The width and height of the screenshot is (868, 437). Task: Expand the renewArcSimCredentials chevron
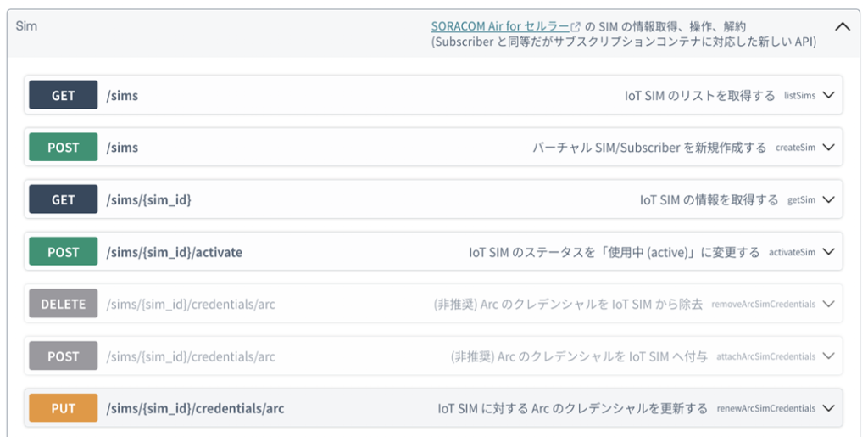(x=828, y=408)
